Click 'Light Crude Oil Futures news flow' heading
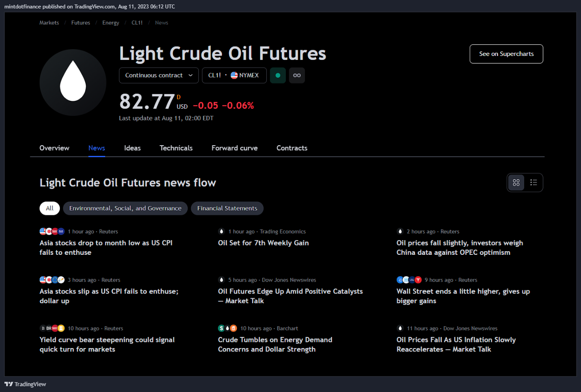 [128, 183]
